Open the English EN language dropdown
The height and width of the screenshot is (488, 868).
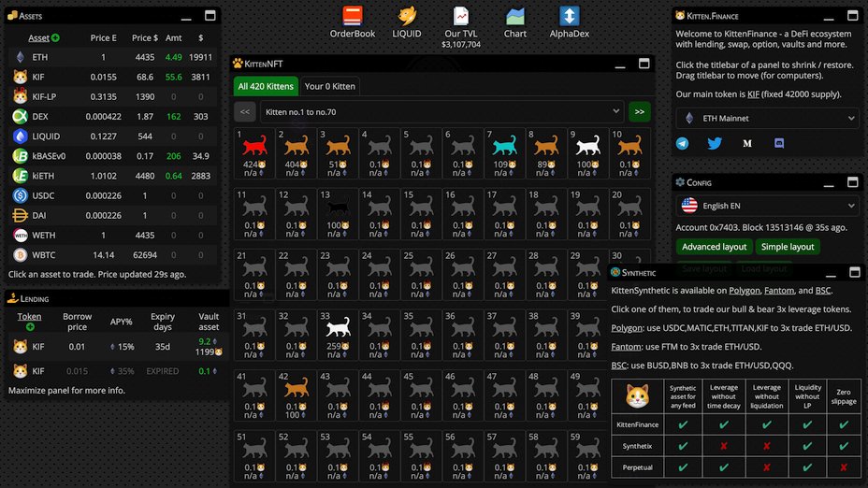[767, 206]
